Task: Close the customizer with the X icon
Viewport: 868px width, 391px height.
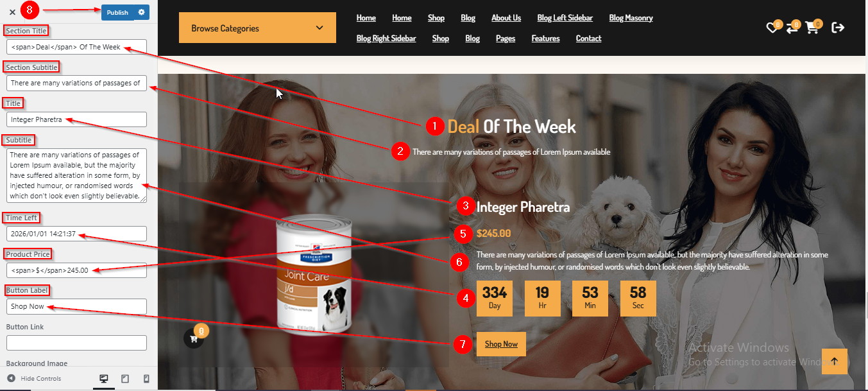Action: (12, 12)
